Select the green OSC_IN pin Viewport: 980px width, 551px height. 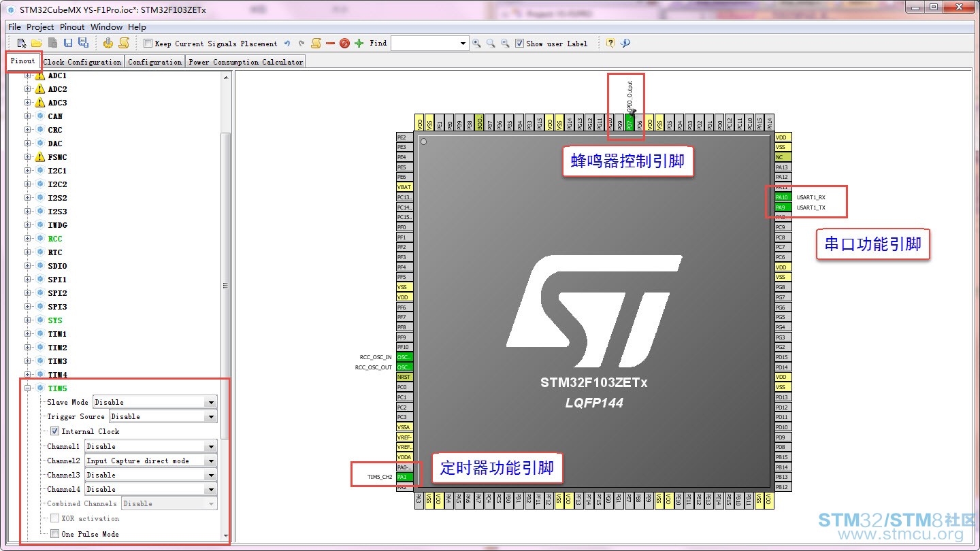pyautogui.click(x=404, y=357)
